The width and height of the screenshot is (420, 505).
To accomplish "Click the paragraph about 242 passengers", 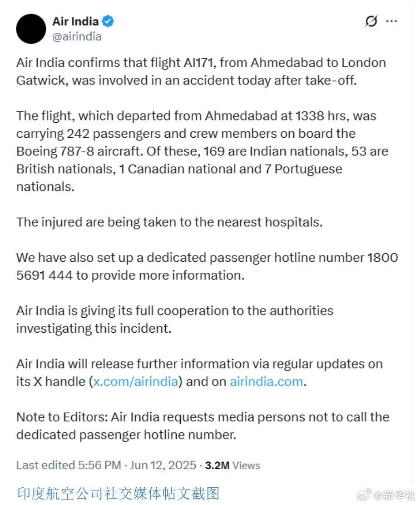I will (x=203, y=151).
